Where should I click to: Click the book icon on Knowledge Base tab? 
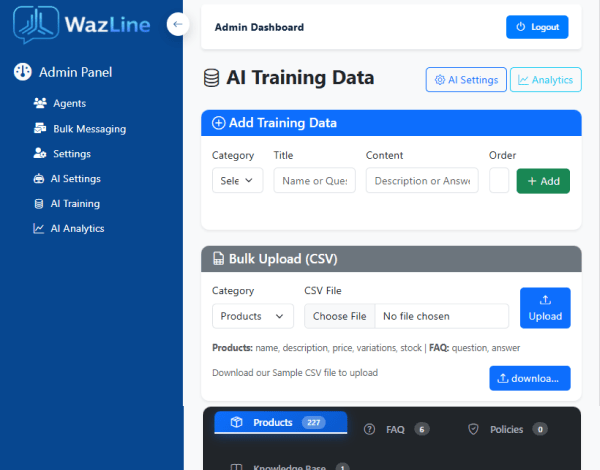click(236, 467)
